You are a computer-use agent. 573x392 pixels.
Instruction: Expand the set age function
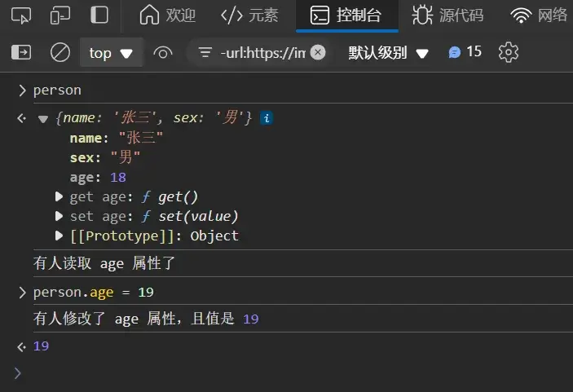tap(59, 216)
